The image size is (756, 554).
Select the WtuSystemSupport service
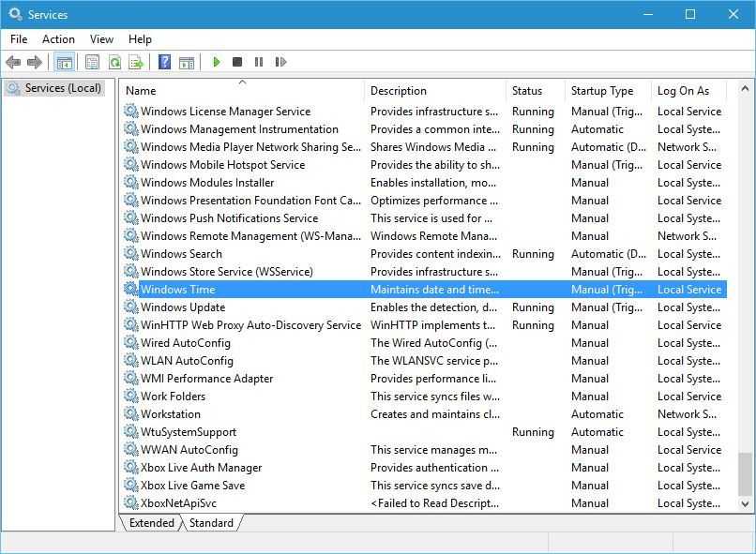(424, 432)
